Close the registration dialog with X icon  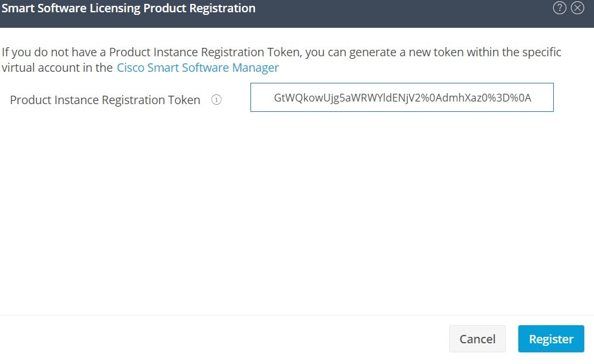577,8
